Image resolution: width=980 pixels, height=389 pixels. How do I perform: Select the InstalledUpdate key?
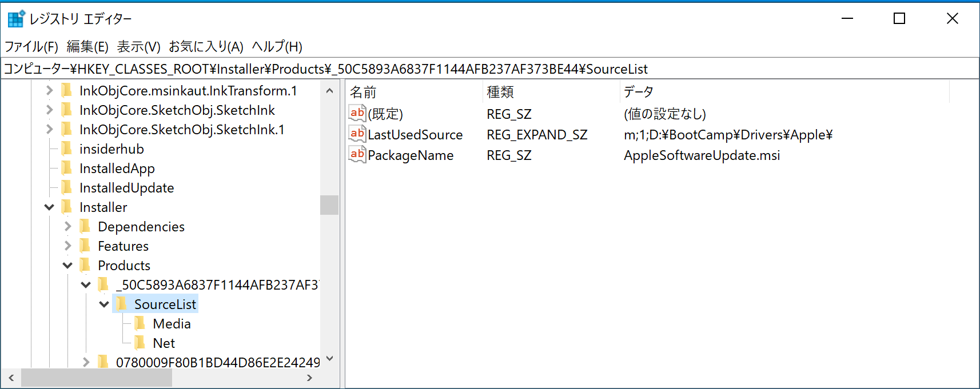coord(126,188)
